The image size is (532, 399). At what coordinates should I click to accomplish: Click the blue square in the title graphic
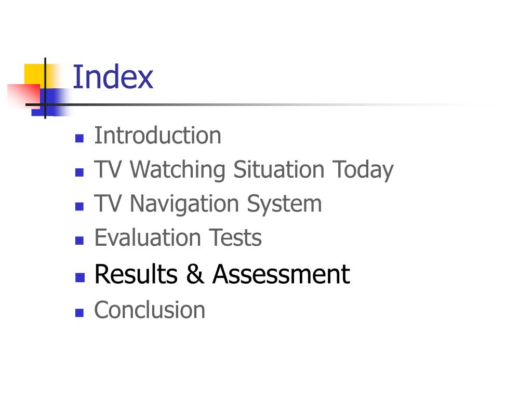click(51, 102)
